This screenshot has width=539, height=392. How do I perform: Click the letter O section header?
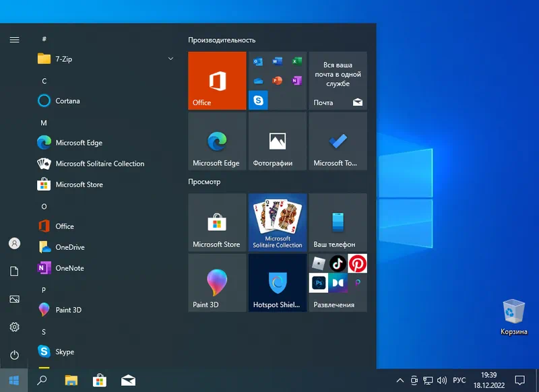(44, 207)
